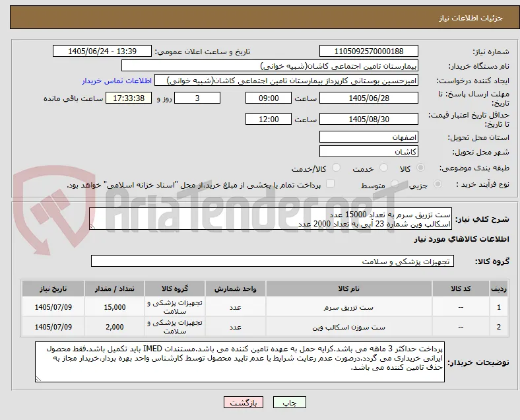The width and height of the screenshot is (520, 420).
Task: Click the goods group cell in row 2
Action: point(175,327)
